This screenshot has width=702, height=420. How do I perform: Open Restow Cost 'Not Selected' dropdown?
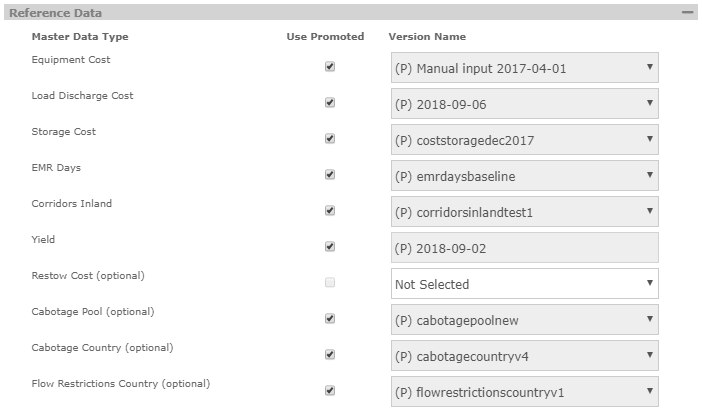[x=524, y=284]
